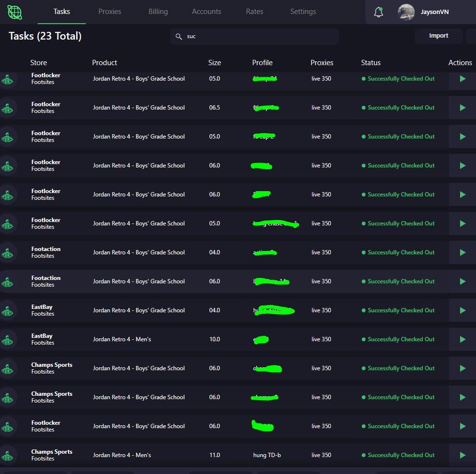Image resolution: width=476 pixels, height=474 pixels.
Task: Click Champs Sports store name in 11.0 row
Action: pos(52,452)
